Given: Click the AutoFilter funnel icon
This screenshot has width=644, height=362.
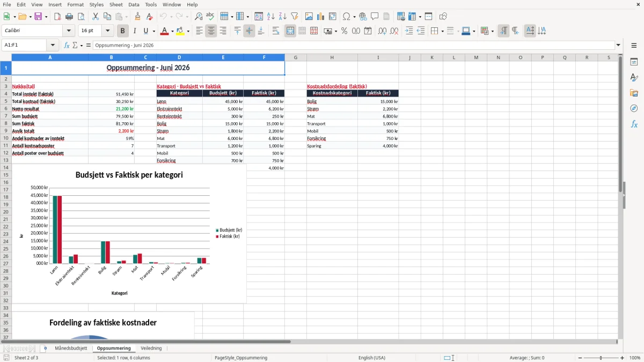Looking at the screenshot, I should point(294,17).
